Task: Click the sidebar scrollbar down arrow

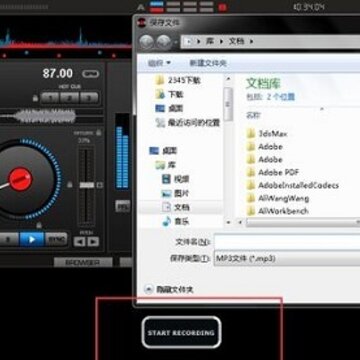Action: (228, 222)
